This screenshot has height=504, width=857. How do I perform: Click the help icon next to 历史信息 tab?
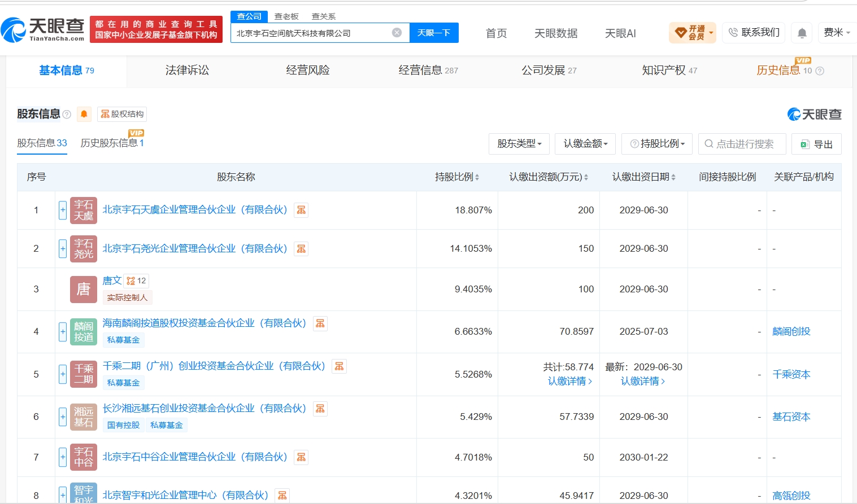(820, 71)
